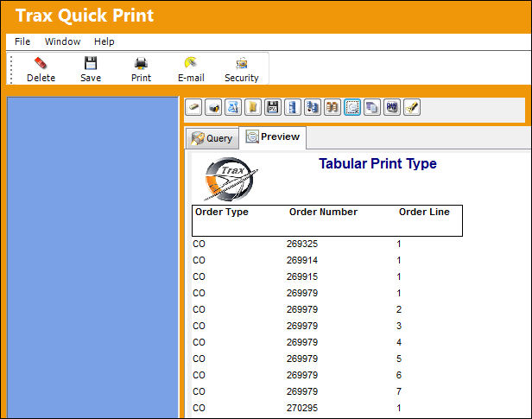Click order line 2 of order 269979
Image resolution: width=532 pixels, height=419 pixels.
pyautogui.click(x=399, y=309)
